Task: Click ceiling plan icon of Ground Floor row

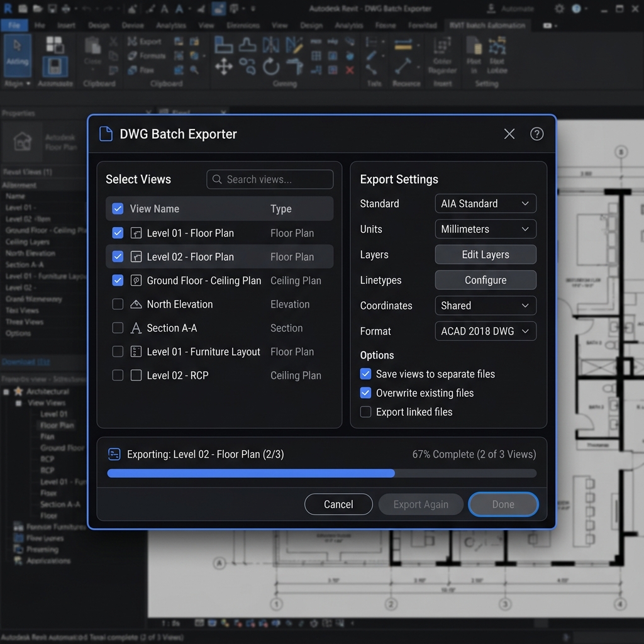Action: (136, 280)
